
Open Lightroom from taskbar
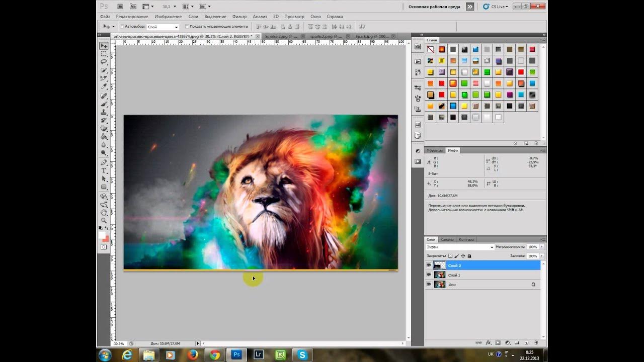tap(259, 354)
